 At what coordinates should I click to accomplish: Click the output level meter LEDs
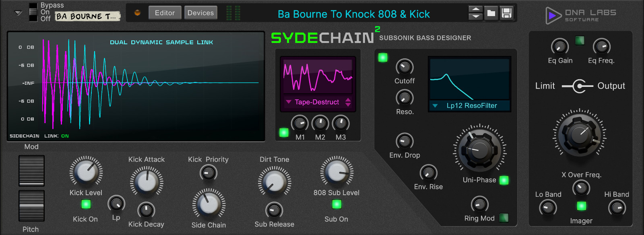(233, 13)
